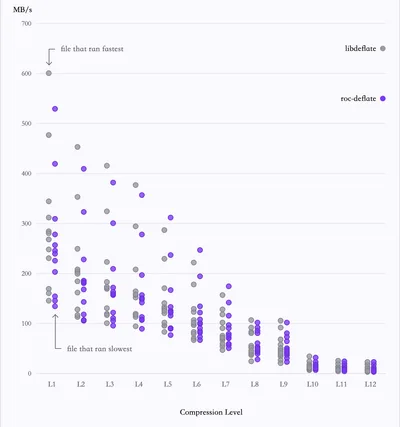Viewport: 400px width, 427px height.
Task: Click the top gray L2 point near 450
Action: pyautogui.click(x=78, y=147)
